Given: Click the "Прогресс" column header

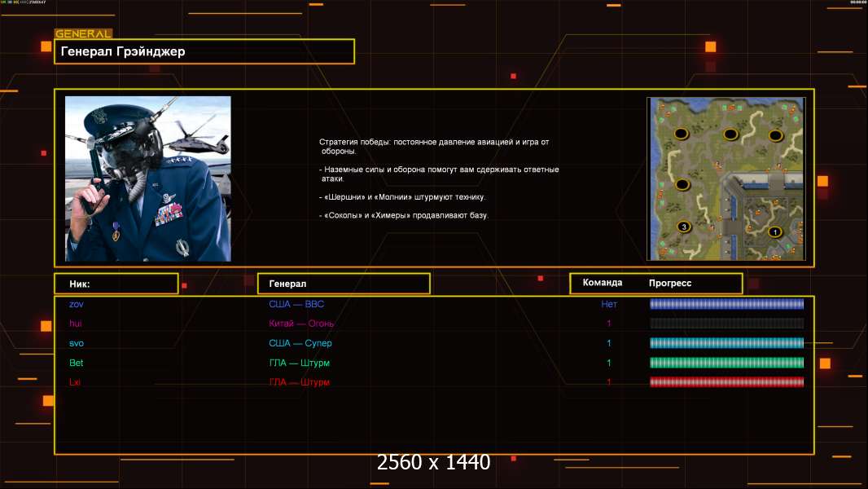Looking at the screenshot, I should tap(670, 284).
